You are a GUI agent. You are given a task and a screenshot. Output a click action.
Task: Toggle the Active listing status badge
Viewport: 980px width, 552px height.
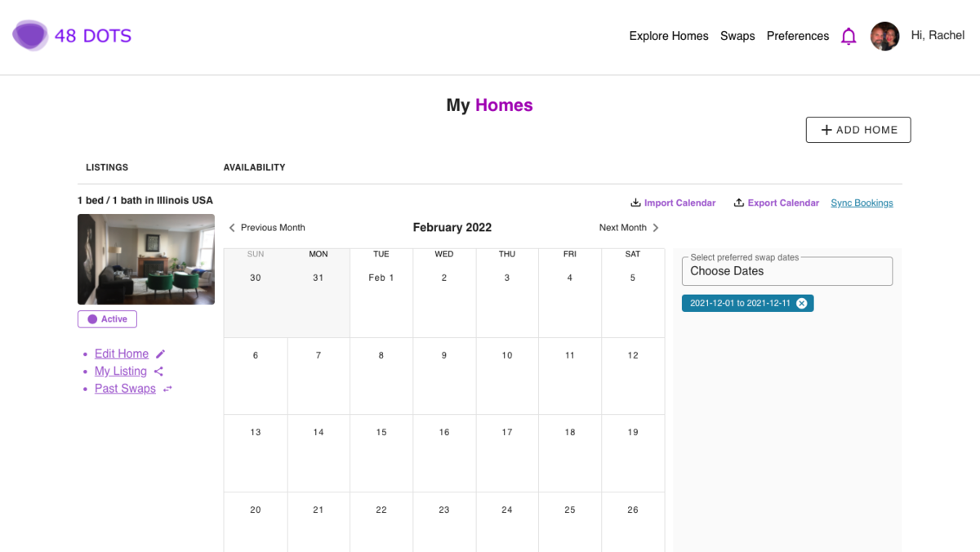[x=107, y=319]
